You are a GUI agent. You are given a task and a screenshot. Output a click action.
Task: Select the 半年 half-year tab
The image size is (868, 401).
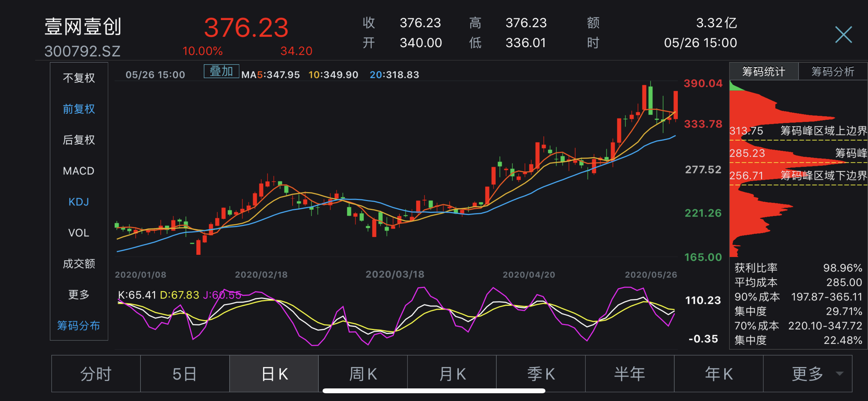click(630, 374)
